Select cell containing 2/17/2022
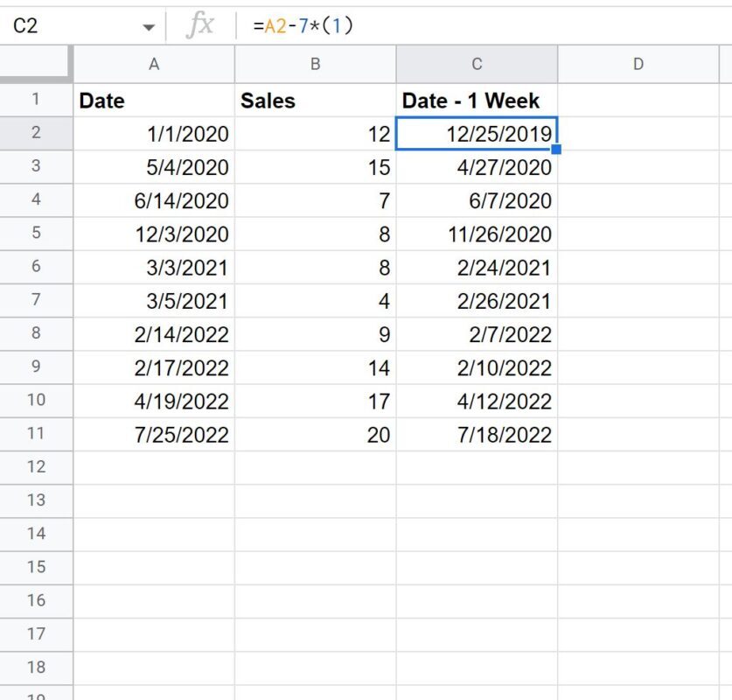 tap(154, 368)
